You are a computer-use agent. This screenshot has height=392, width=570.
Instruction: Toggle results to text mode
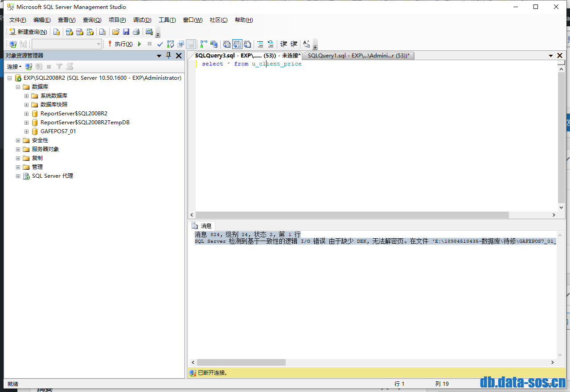tap(226, 44)
